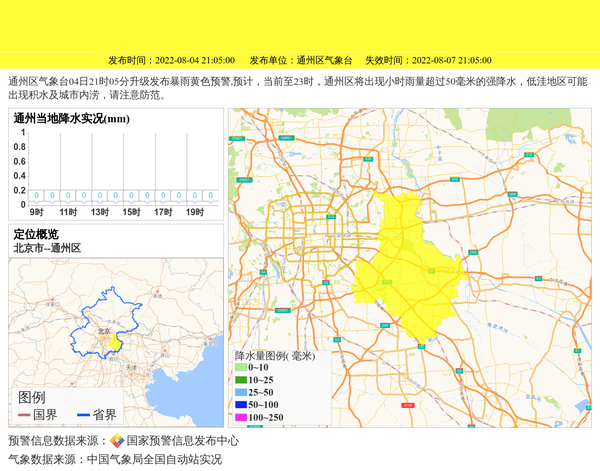Select the 100~250 magenta legend swatch
Screen dimensions: 600x471
[241, 417]
